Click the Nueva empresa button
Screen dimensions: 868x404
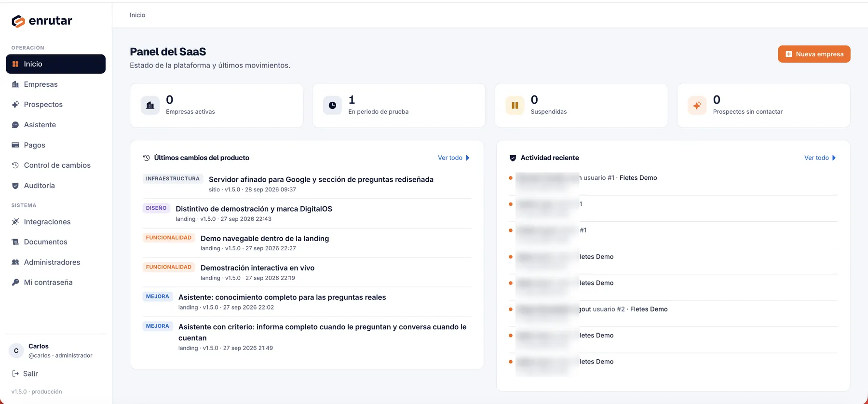(x=814, y=54)
